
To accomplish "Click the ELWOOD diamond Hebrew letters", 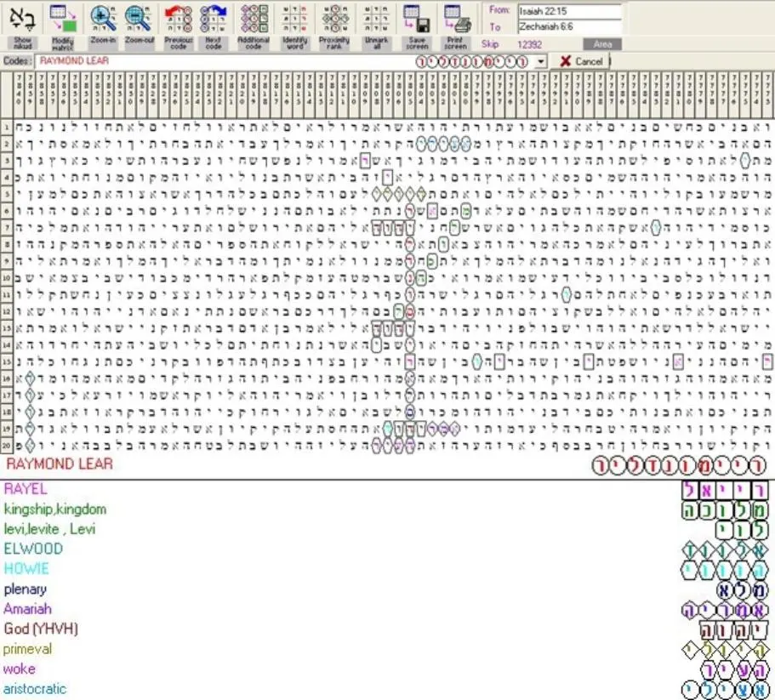I will point(725,549).
